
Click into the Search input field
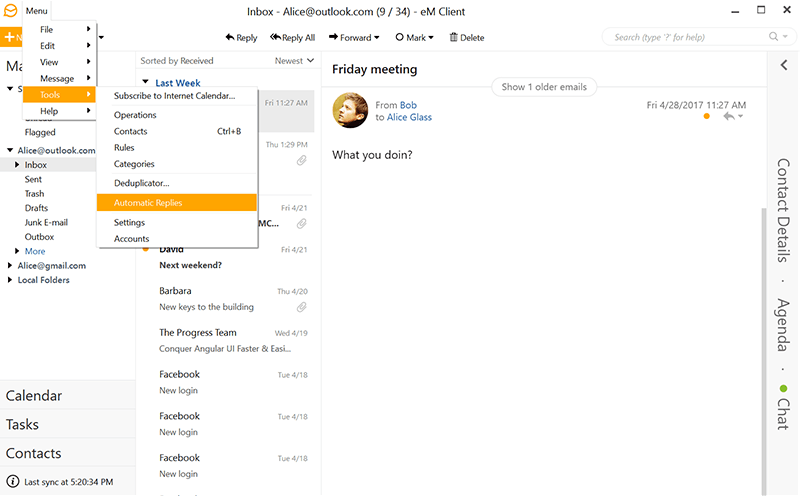[x=684, y=37]
